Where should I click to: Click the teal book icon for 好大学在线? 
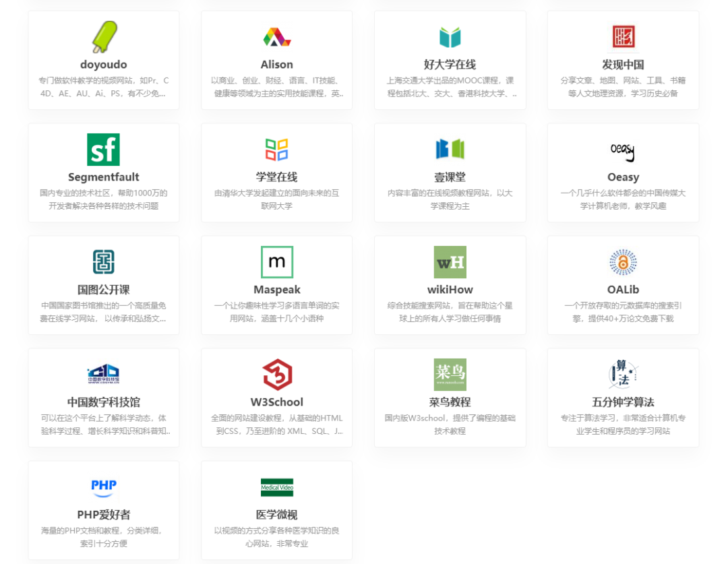450,37
